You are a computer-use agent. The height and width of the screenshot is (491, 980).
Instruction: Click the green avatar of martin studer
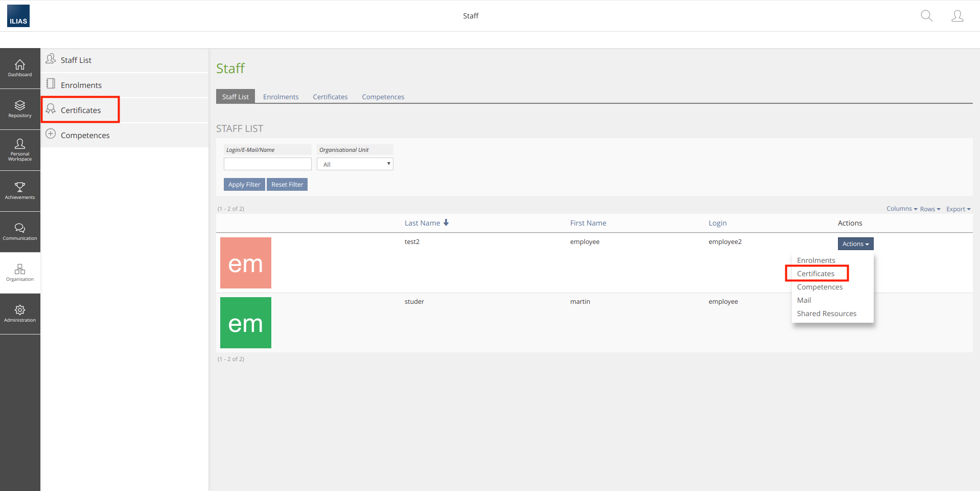(x=246, y=323)
